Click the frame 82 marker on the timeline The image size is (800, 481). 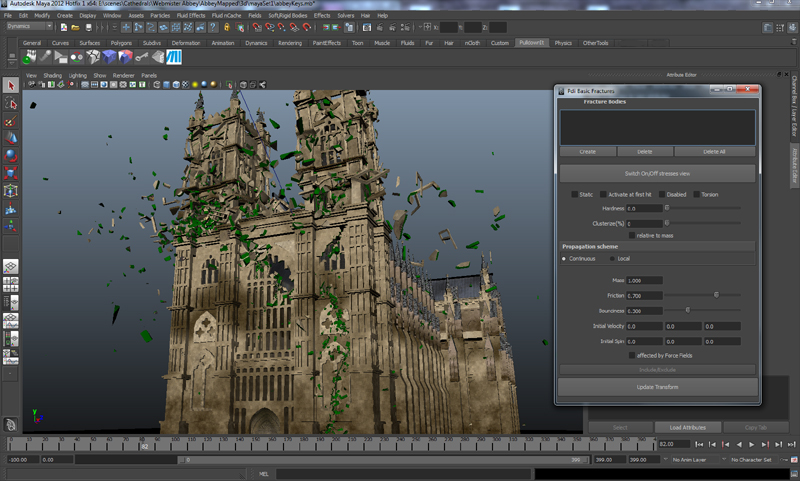(x=144, y=445)
